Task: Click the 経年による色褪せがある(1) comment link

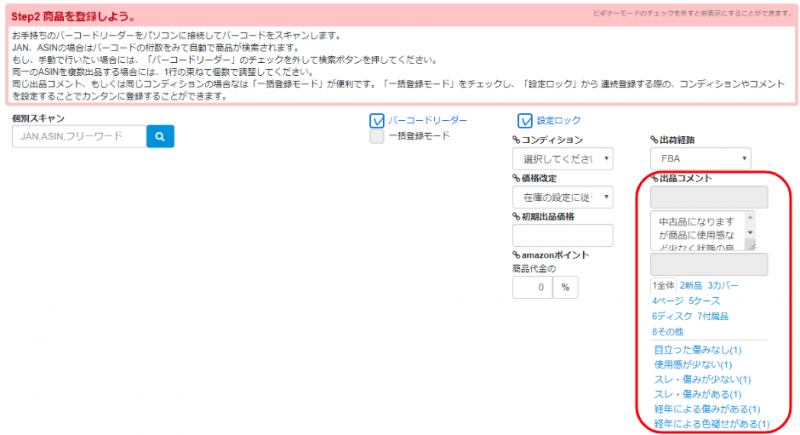Action: point(712,424)
